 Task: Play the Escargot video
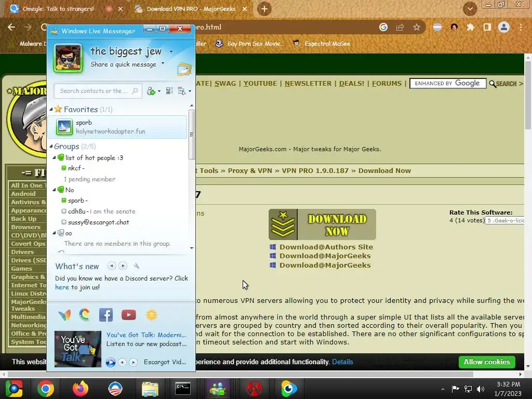pos(110,362)
